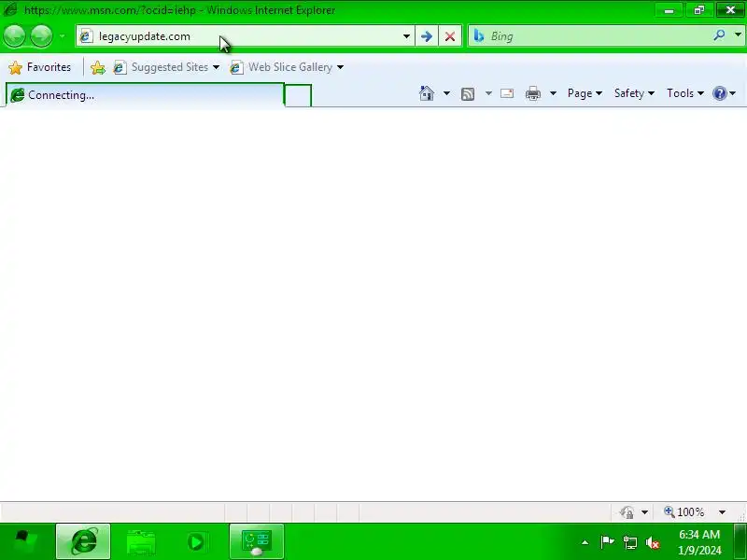This screenshot has width=747, height=560.
Task: Click Add to Favorites Bar icon
Action: pyautogui.click(x=98, y=67)
